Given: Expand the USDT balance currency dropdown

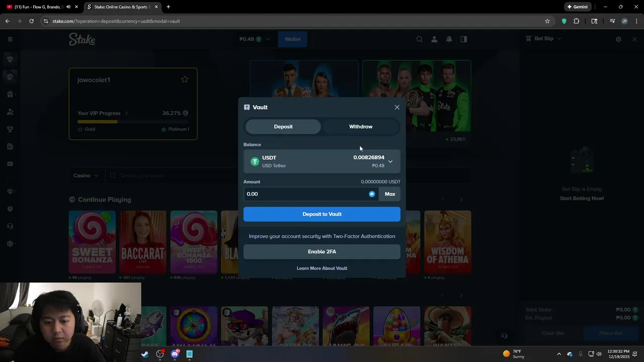Looking at the screenshot, I should tap(322, 161).
